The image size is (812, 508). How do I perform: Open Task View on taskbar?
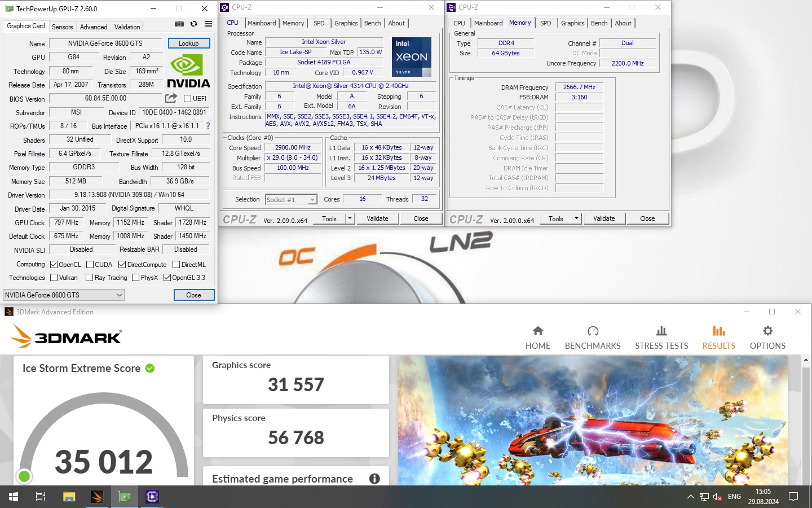pos(41,497)
